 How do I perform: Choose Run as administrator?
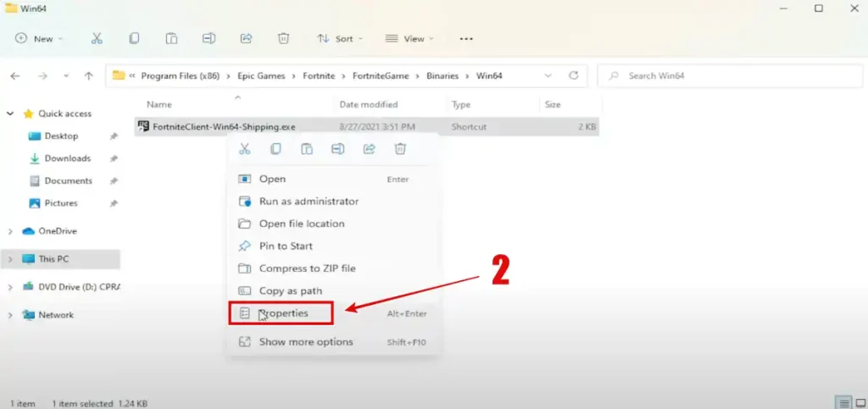(x=332, y=202)
